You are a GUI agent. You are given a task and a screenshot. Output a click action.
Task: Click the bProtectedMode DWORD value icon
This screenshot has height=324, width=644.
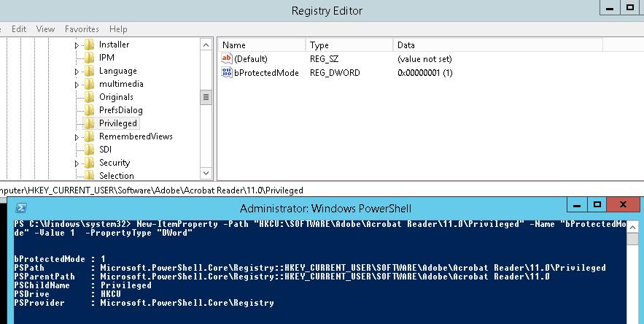pos(226,72)
